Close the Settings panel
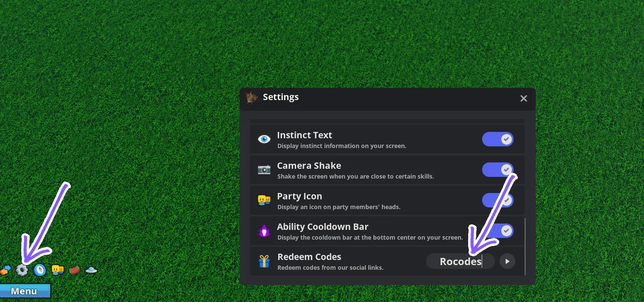 coord(524,98)
